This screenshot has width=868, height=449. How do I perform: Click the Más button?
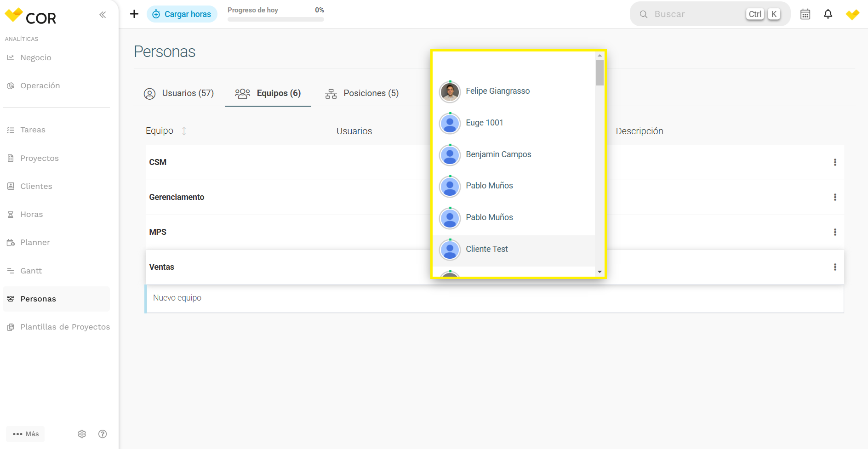click(26, 434)
